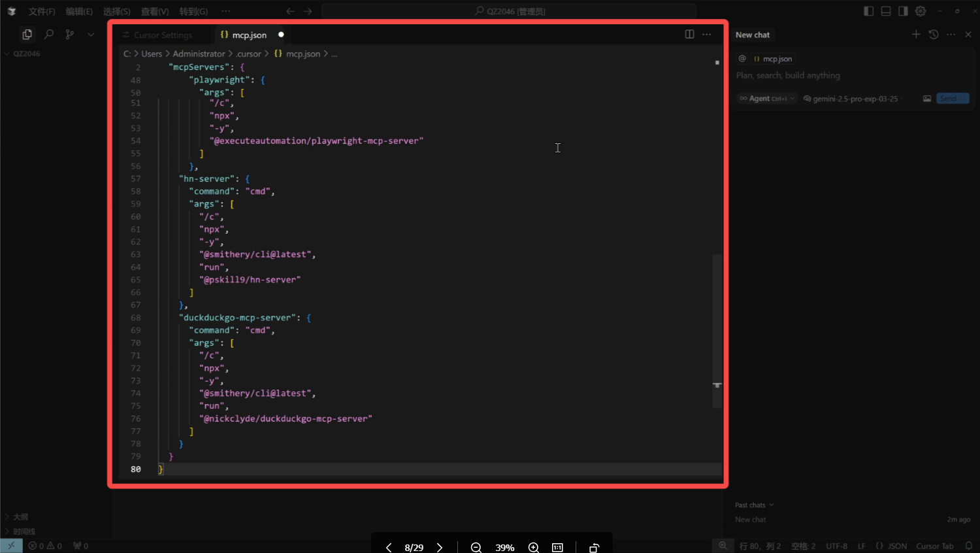Click the JSON language mode in status bar
This screenshot has height=553, width=980.
point(896,546)
